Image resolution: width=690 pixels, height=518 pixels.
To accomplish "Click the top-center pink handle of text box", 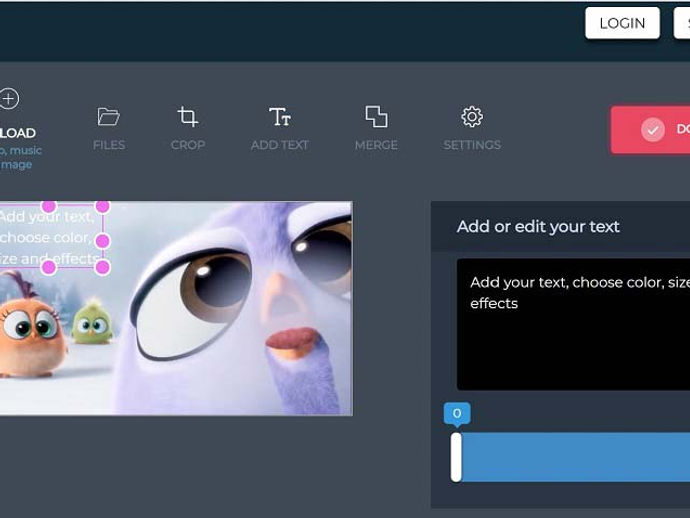I will (49, 206).
